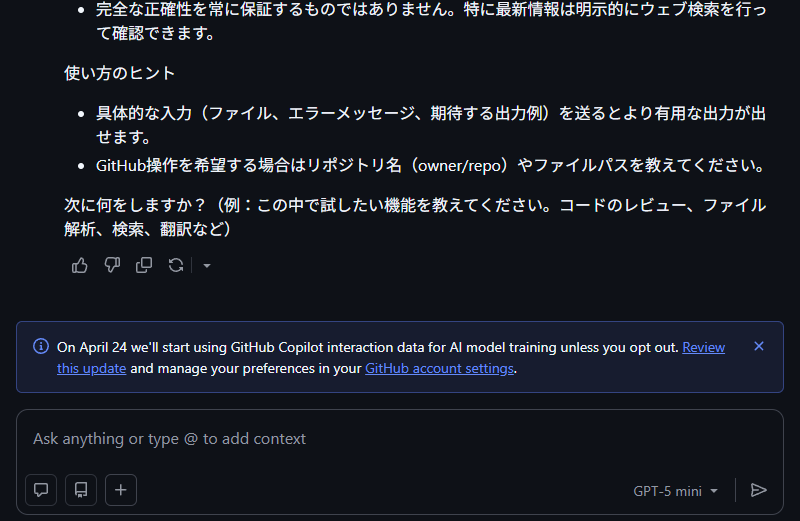Click the info icon in the banner
This screenshot has width=800, height=521.
pyautogui.click(x=41, y=347)
